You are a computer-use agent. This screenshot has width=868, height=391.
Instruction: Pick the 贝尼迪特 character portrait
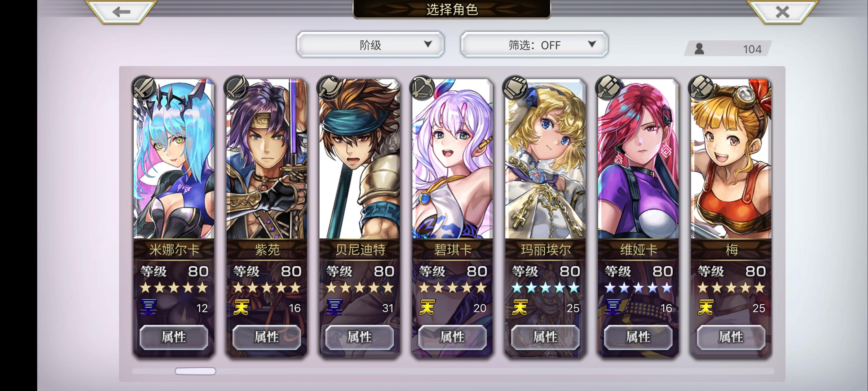[360, 159]
